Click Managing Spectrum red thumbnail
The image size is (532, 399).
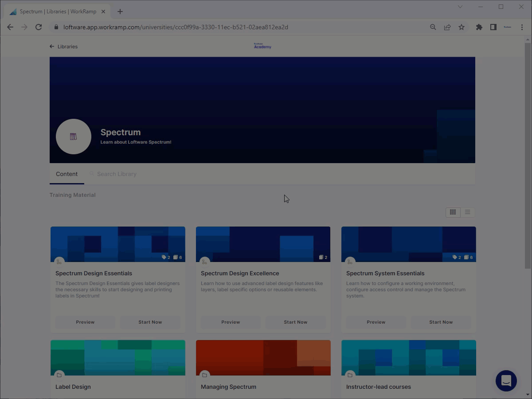[263, 358]
